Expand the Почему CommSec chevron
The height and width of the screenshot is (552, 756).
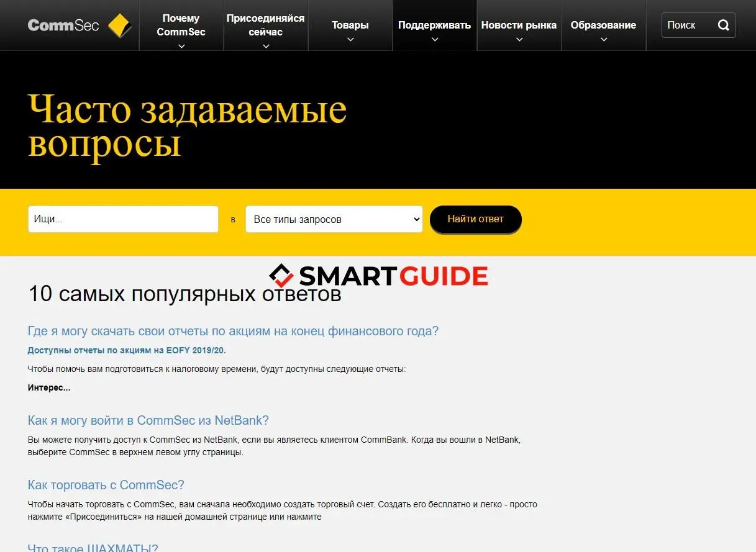[x=181, y=44]
